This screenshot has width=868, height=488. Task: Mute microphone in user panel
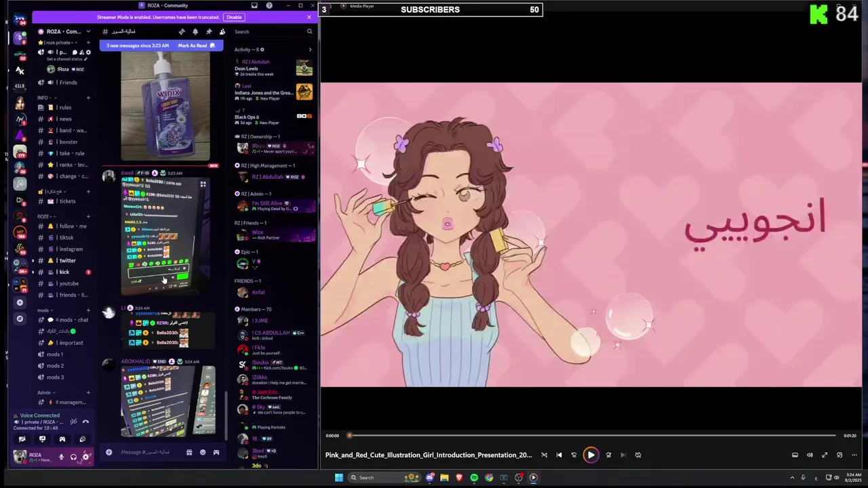[x=61, y=457]
